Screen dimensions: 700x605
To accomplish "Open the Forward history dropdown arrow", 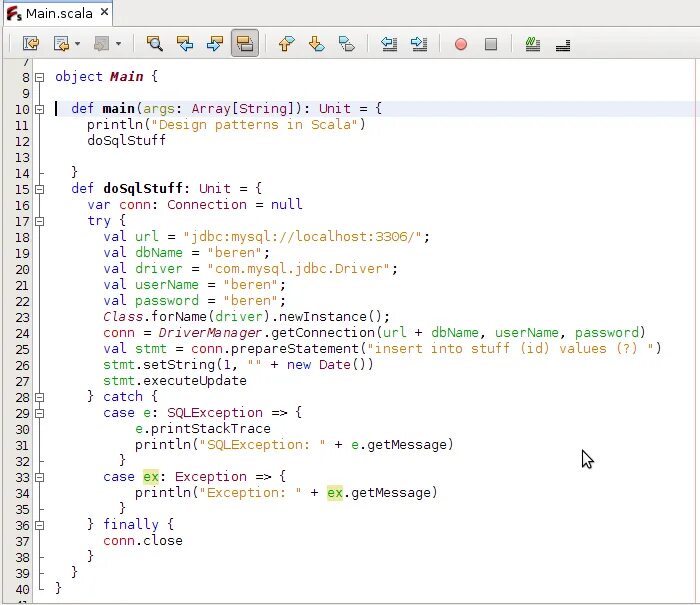I will [x=118, y=44].
